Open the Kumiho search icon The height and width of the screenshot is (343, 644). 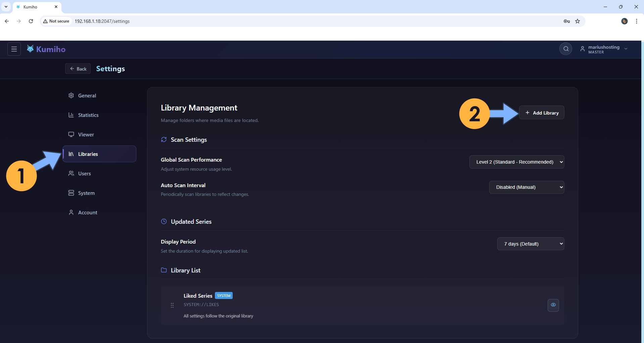pos(566,49)
